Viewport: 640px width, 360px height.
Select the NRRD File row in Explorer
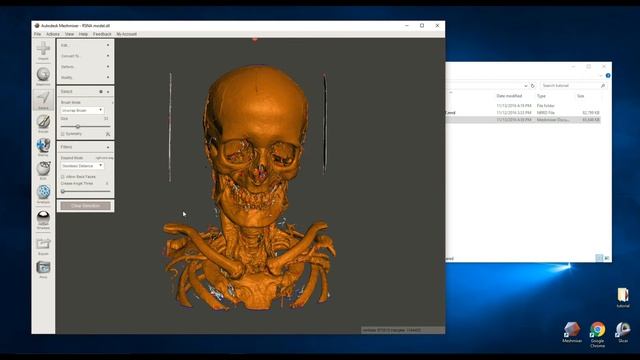click(524, 113)
